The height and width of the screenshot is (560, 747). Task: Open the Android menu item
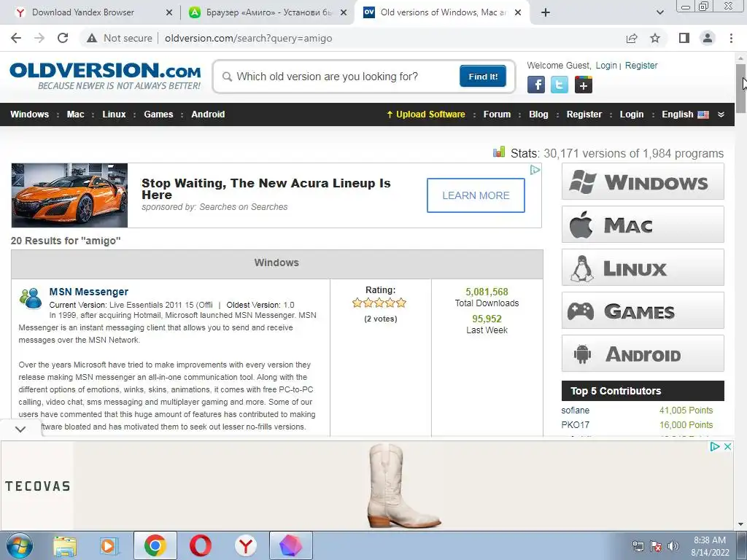[x=208, y=114]
